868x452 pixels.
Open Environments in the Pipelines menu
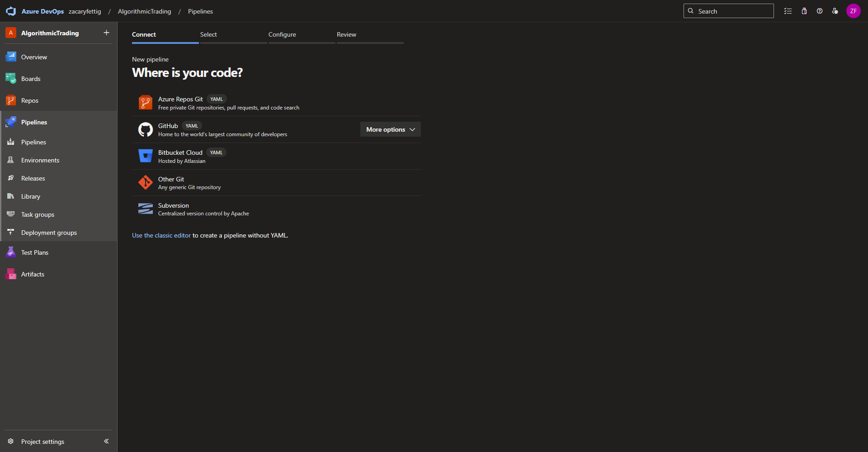[x=40, y=160]
